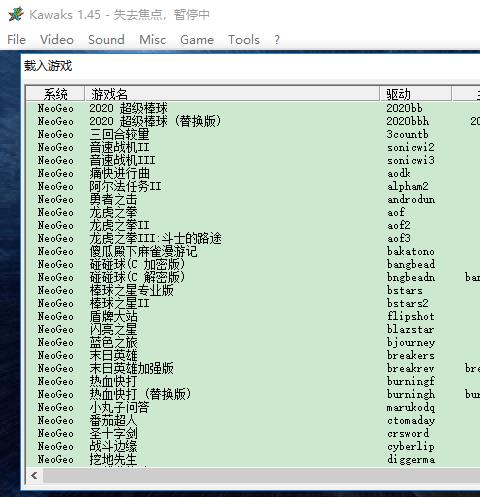Sort list by 驱动 column header

[416, 94]
